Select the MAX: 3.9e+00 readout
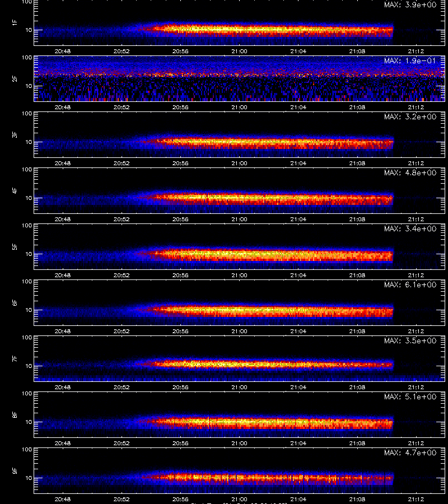This screenshot has width=448, height=504. 410,5
